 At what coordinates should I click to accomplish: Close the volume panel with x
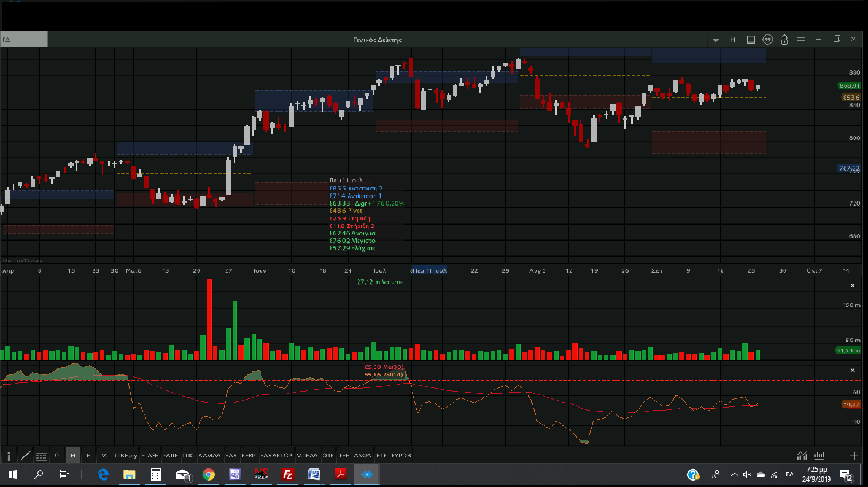point(852,285)
